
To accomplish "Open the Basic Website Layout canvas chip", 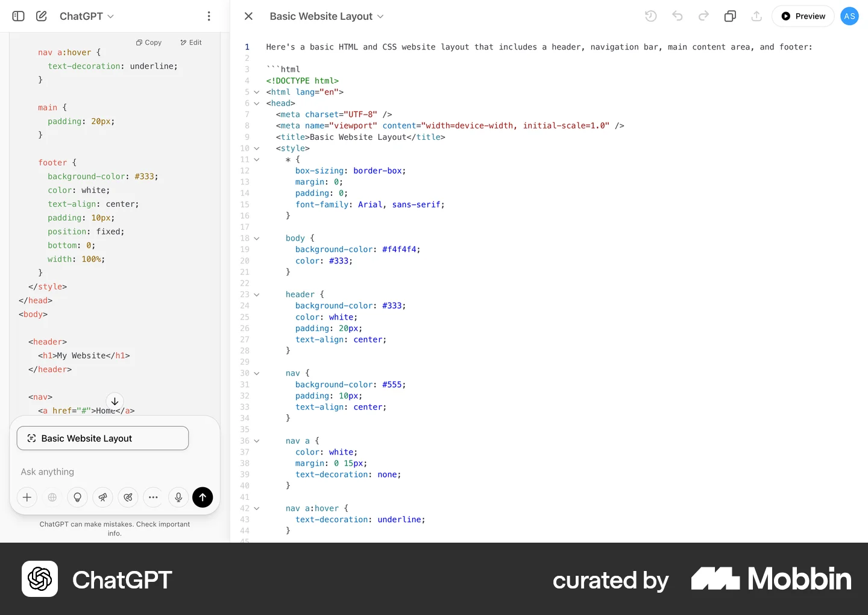I will click(x=102, y=438).
